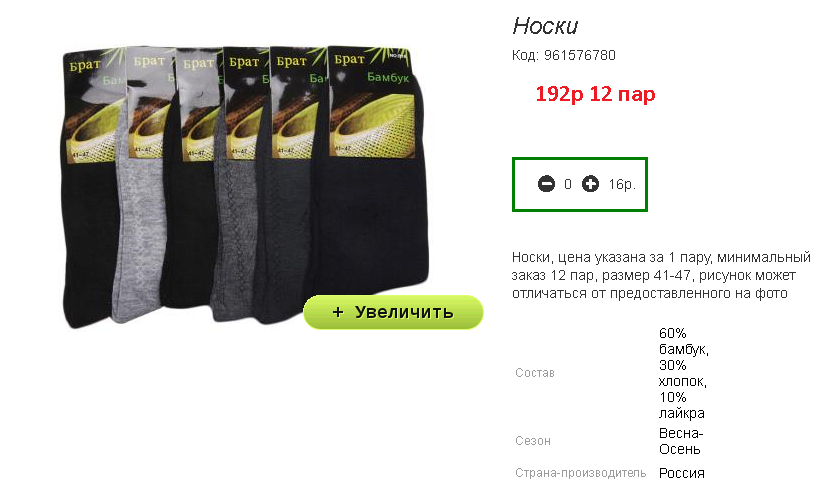Increase quantity with the plus icon
The image size is (830, 502).
click(590, 184)
